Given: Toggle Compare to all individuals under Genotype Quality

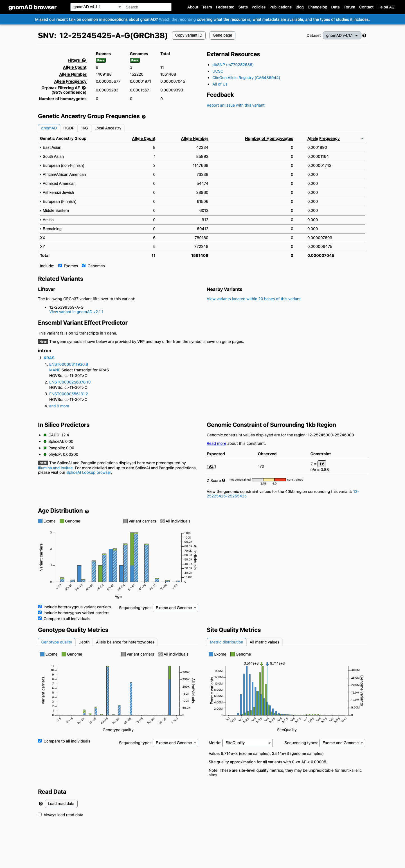Looking at the screenshot, I should (40, 741).
